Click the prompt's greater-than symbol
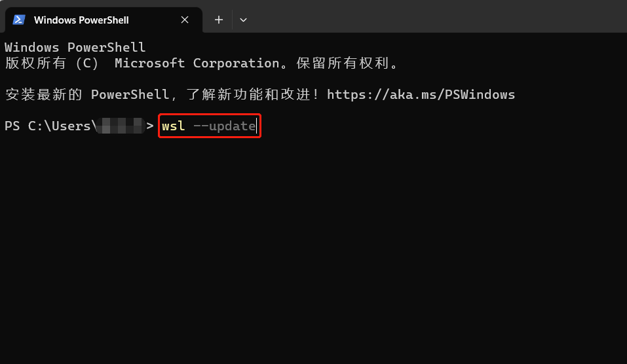This screenshot has height=364, width=627. tap(150, 126)
